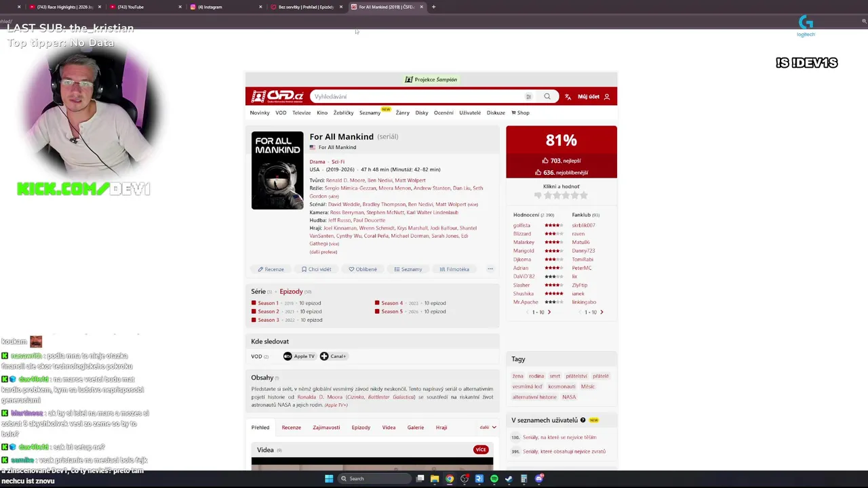Open the search filter options icon

(x=528, y=97)
